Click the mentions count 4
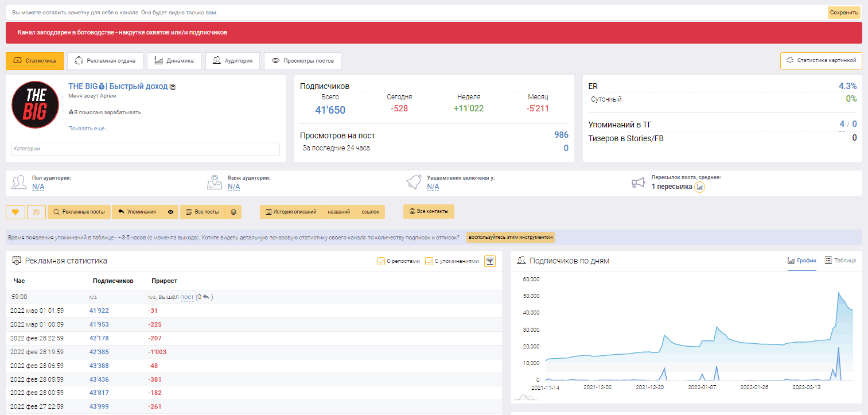 pos(842,124)
